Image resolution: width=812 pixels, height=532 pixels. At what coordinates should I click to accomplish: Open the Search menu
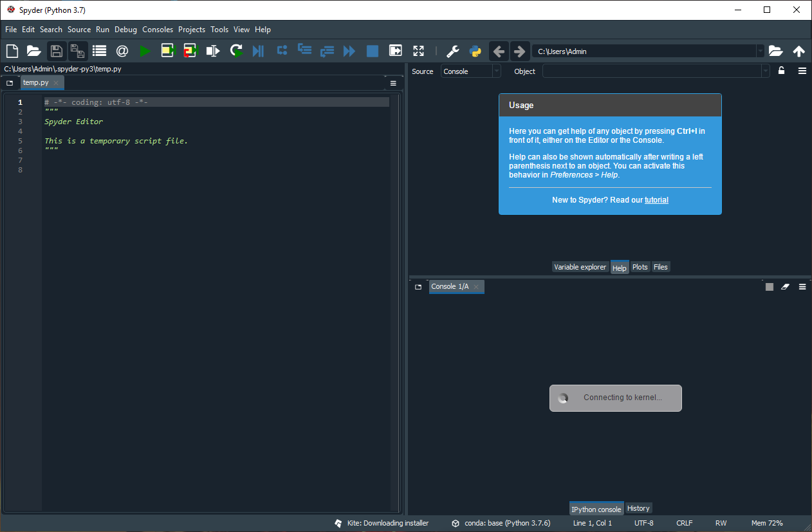tap(51, 29)
